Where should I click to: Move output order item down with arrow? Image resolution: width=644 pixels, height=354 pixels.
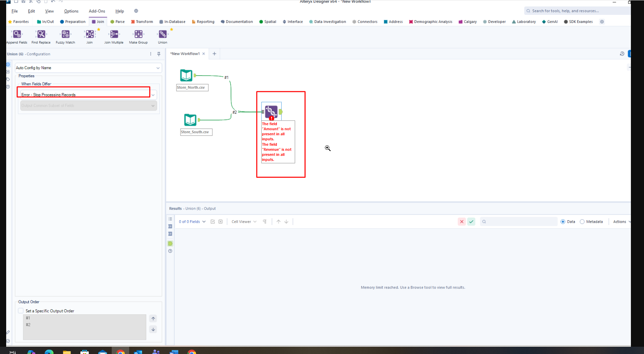click(153, 329)
